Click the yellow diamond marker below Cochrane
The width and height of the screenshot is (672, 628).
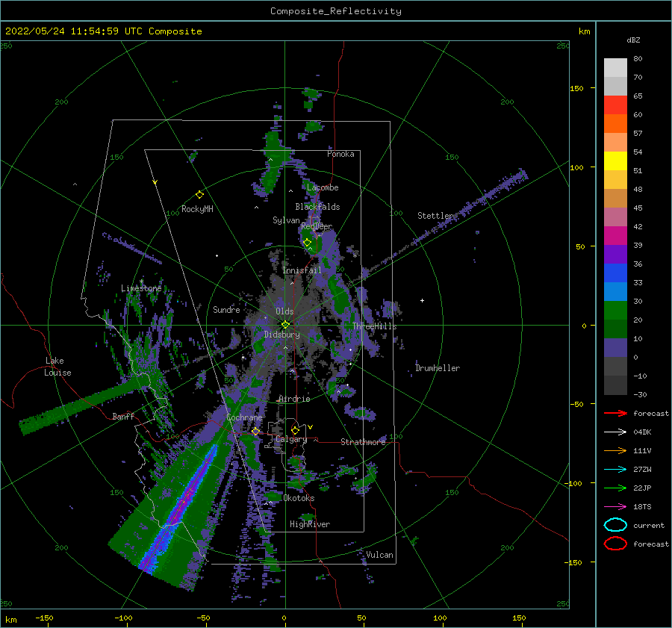(255, 431)
